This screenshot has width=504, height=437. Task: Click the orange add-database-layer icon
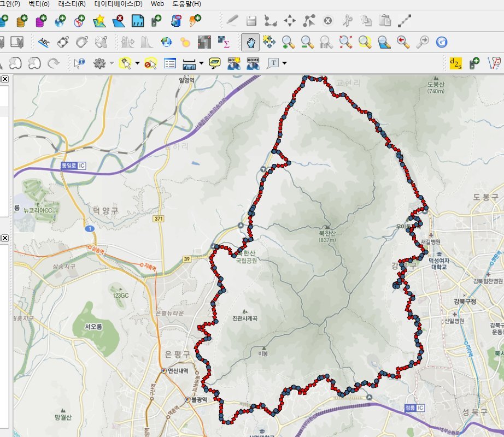(x=22, y=21)
